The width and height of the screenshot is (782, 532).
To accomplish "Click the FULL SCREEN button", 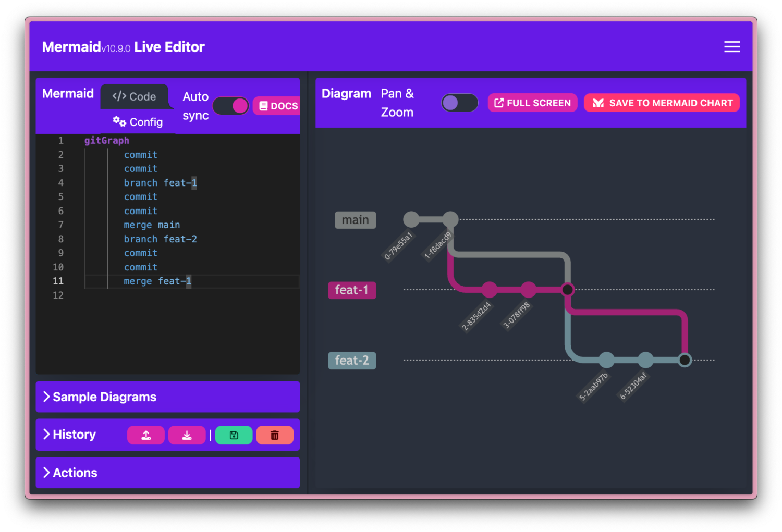I will 532,103.
